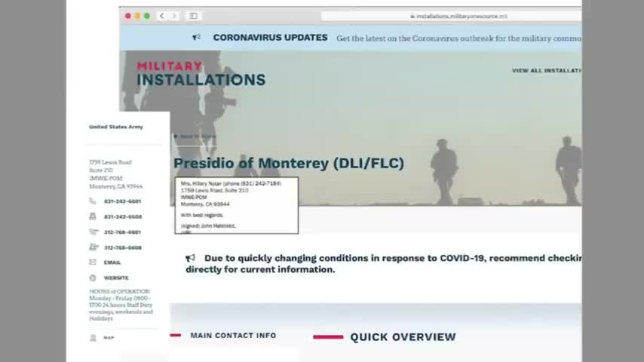This screenshot has width=644, height=362.
Task: Click the fax icon next to 831-242-6608
Action: [x=93, y=216]
